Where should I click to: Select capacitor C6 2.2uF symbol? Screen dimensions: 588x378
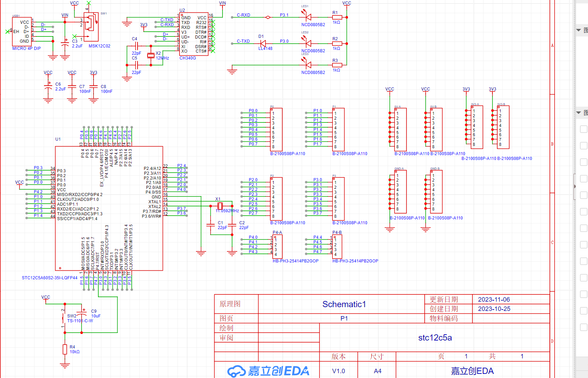point(48,86)
